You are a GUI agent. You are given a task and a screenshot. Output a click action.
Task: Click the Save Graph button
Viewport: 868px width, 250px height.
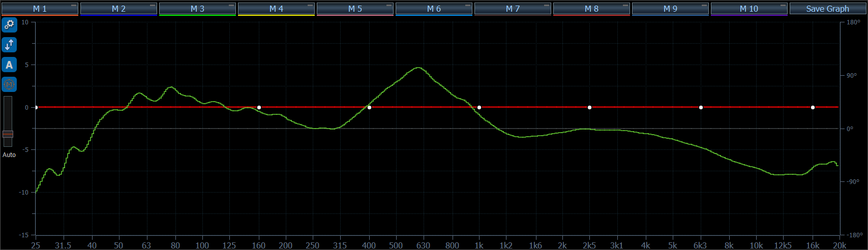[x=827, y=9]
